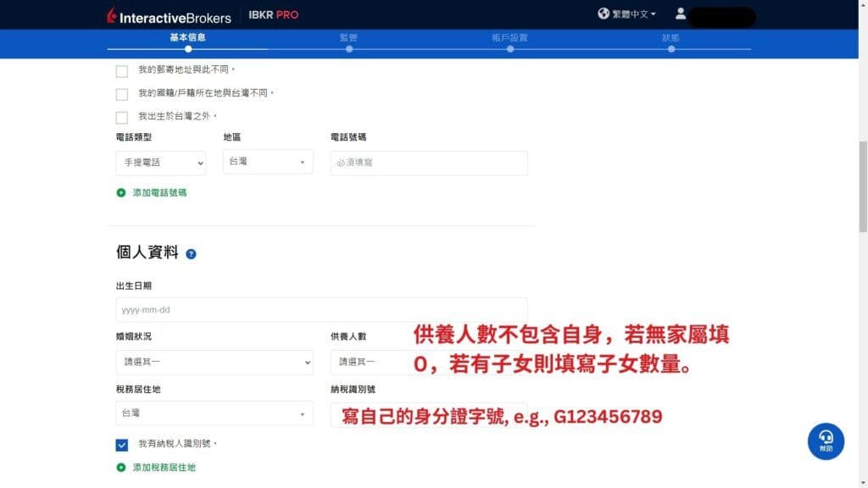Check the 我出生於台灣之外 checkbox
868x488 pixels.
click(121, 118)
